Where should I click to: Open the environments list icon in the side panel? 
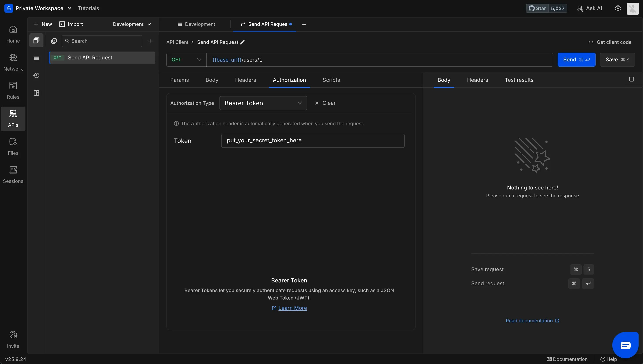(x=36, y=58)
